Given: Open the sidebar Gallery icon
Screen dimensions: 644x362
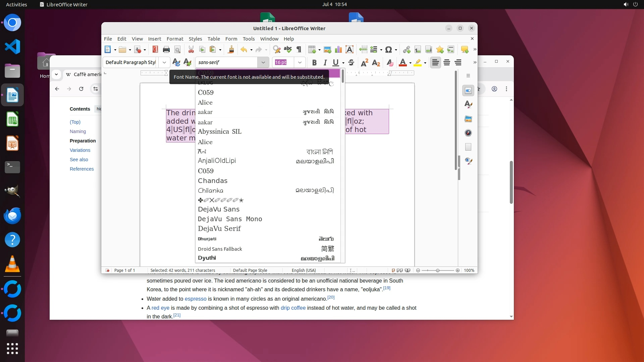Looking at the screenshot, I should (x=468, y=119).
